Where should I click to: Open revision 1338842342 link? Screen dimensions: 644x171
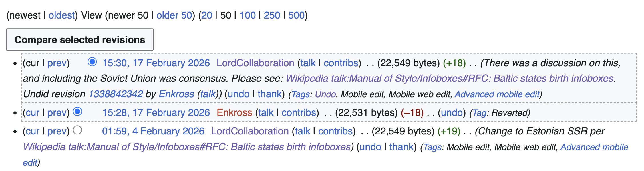coord(116,94)
